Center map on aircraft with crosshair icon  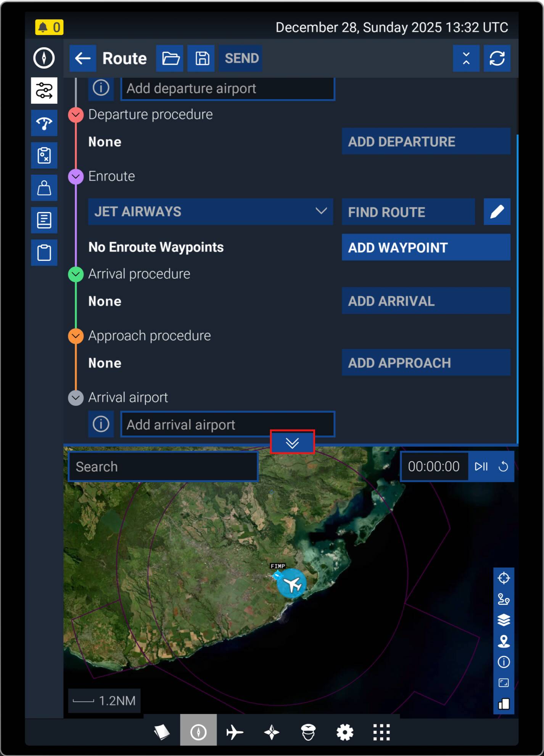point(504,578)
